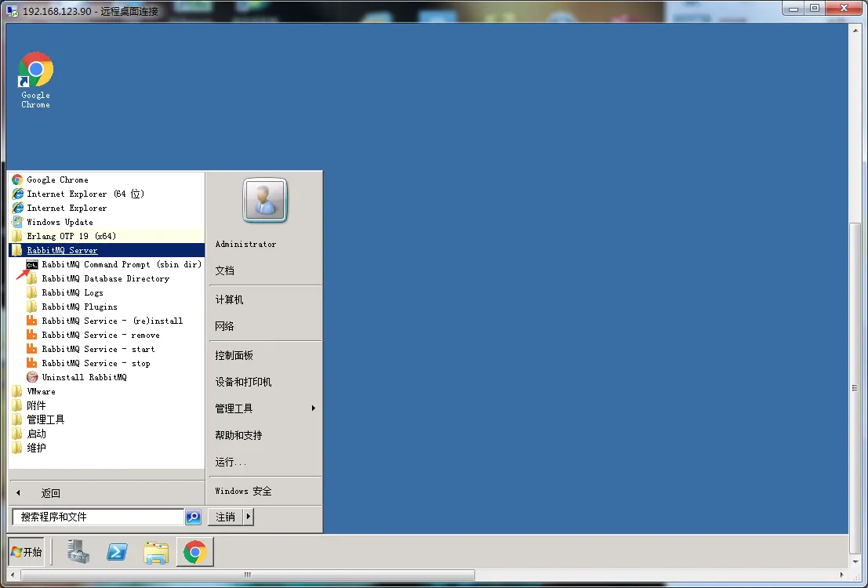Open Windows Explorer from taskbar
Viewport: 868px width, 588px height.
[156, 552]
